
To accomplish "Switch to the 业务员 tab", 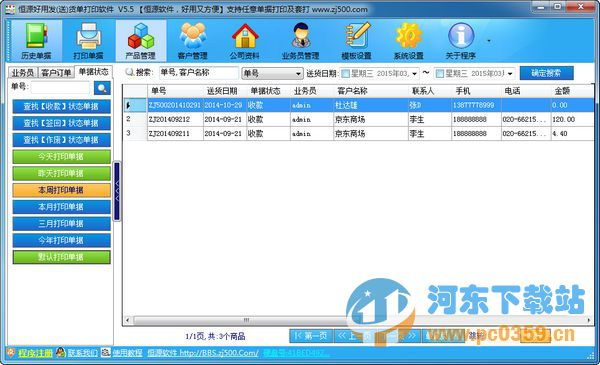I will pos(23,73).
